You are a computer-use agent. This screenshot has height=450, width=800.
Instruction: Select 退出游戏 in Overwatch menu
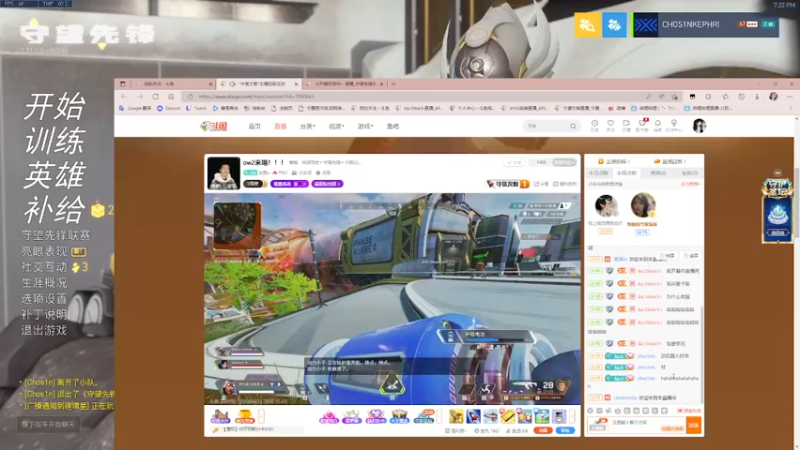pos(44,331)
